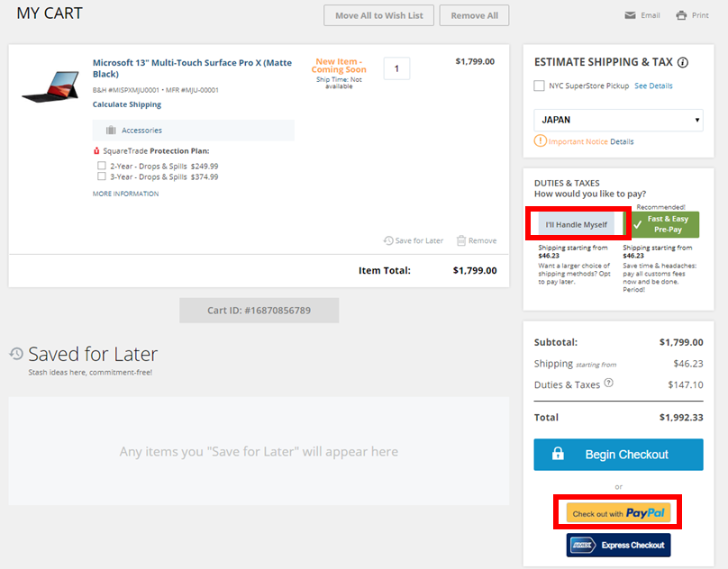Click the Subtotal $1,799.00 value
The width and height of the screenshot is (728, 569).
click(680, 342)
